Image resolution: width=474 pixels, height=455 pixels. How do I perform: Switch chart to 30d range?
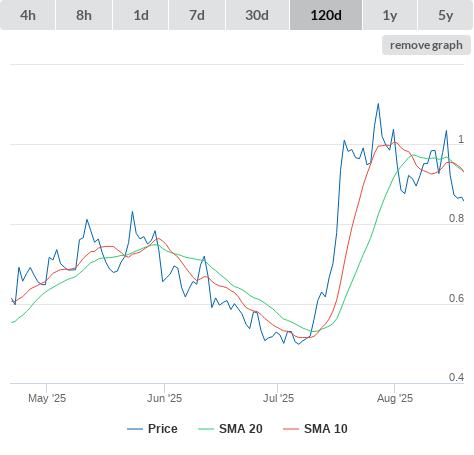[257, 15]
